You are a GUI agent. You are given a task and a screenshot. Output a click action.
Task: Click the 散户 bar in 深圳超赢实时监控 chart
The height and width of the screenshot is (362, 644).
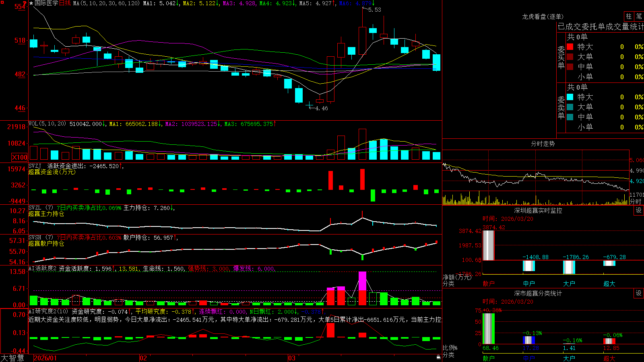tap(488, 245)
